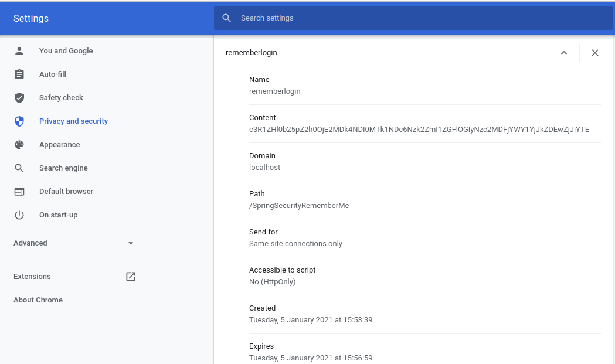The width and height of the screenshot is (615, 364).
Task: Click the Appearance palette icon
Action: tap(19, 145)
